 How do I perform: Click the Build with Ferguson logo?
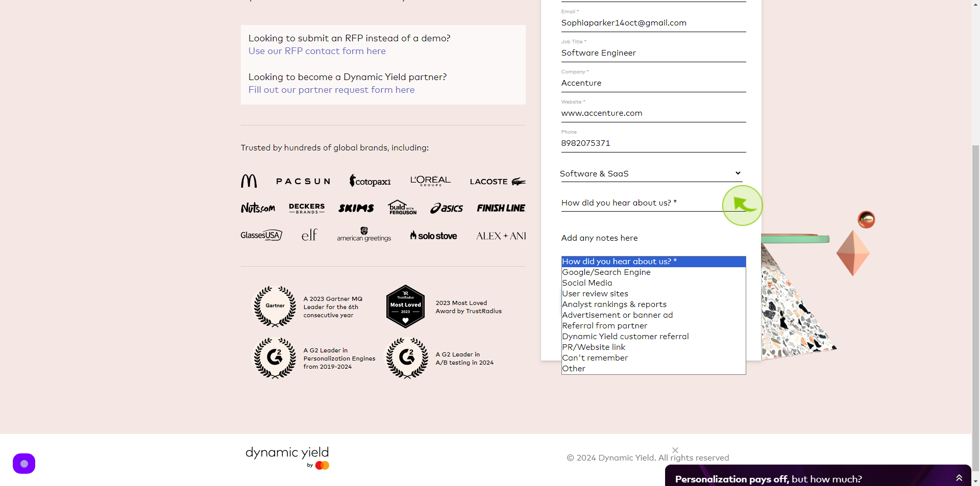[403, 207]
